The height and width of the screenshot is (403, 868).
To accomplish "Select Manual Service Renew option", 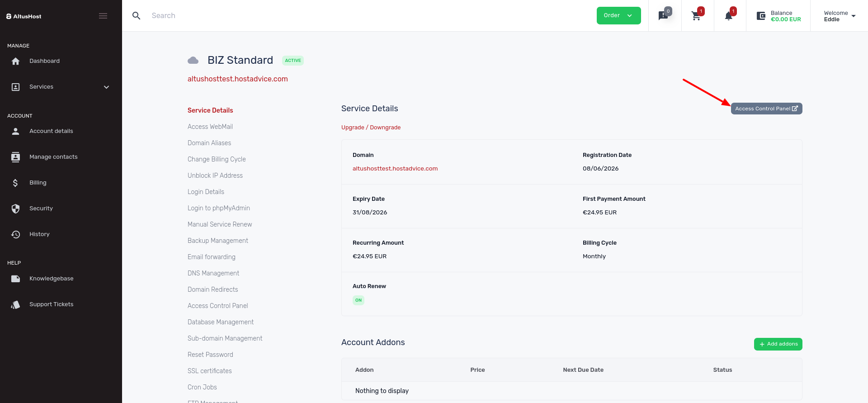I will pyautogui.click(x=220, y=224).
